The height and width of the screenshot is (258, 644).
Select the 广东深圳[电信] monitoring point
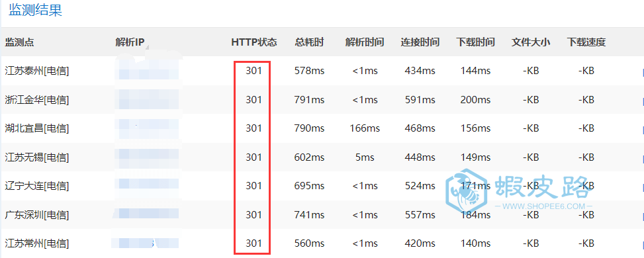(37, 214)
